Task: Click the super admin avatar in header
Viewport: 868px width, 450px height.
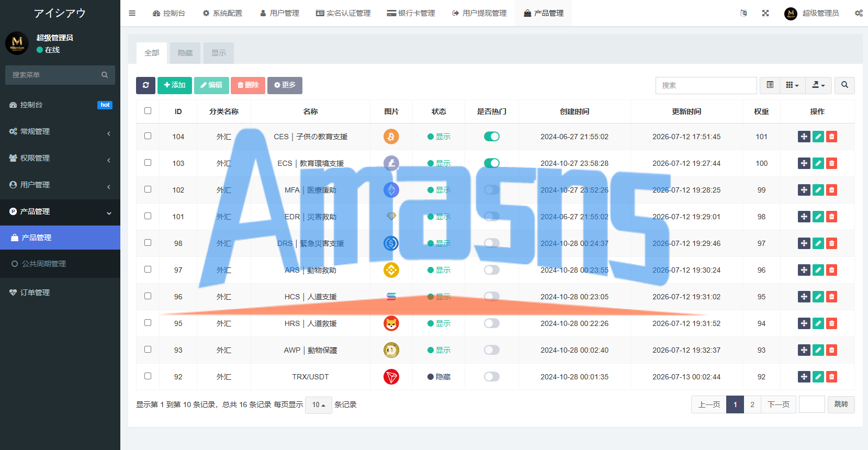Action: coord(791,14)
